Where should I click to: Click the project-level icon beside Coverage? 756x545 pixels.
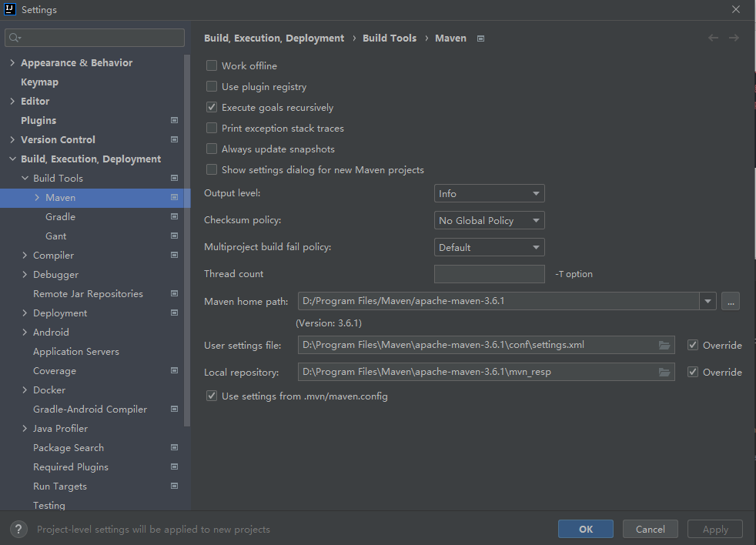tap(175, 370)
